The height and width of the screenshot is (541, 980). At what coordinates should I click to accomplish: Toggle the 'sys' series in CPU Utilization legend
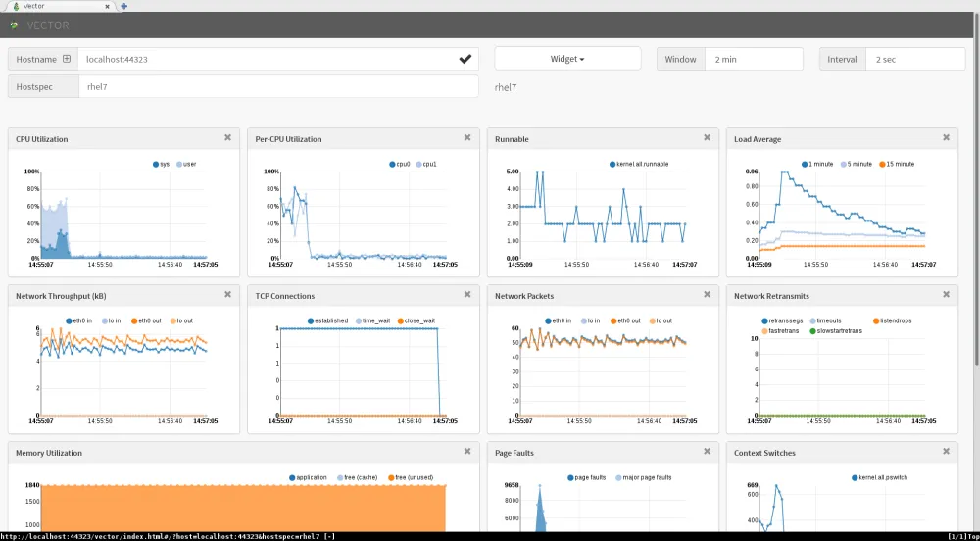pyautogui.click(x=157, y=165)
